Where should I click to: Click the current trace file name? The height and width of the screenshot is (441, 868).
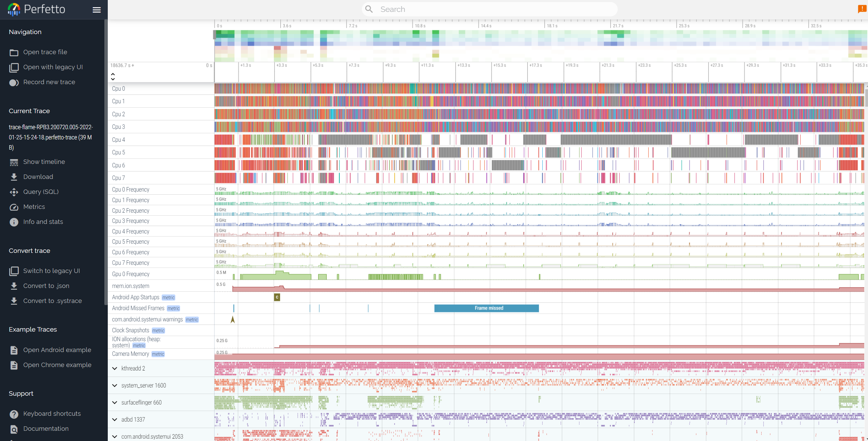click(x=51, y=137)
